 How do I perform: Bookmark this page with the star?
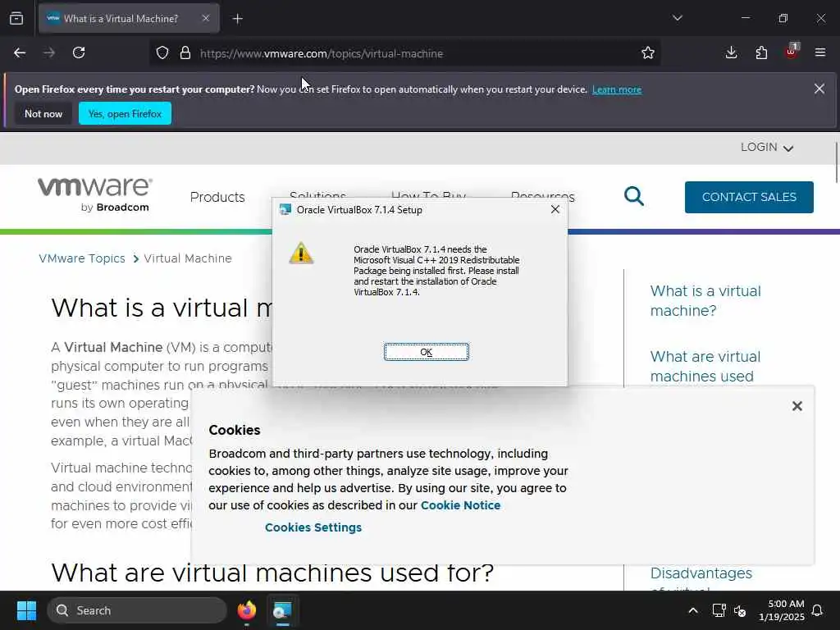[648, 52]
